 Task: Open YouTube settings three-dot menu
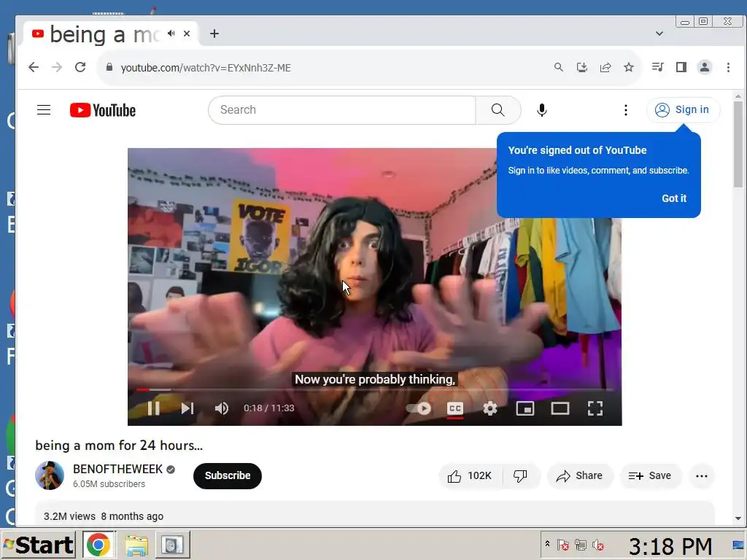(625, 110)
